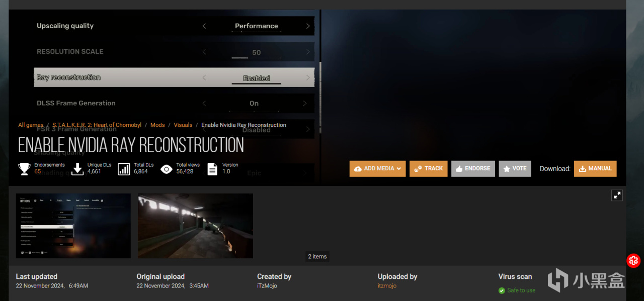This screenshot has width=644, height=301.
Task: Click the unique downloads arrow icon
Action: (77, 169)
